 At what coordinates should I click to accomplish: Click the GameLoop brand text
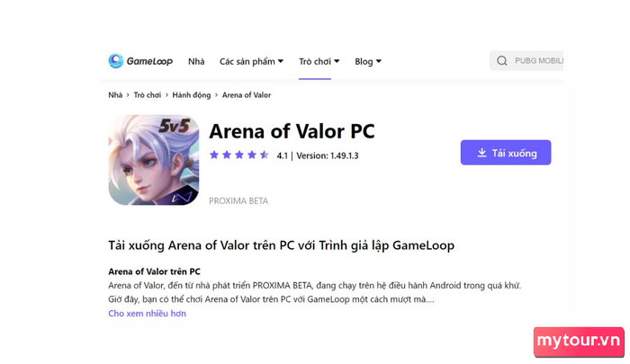pyautogui.click(x=150, y=61)
